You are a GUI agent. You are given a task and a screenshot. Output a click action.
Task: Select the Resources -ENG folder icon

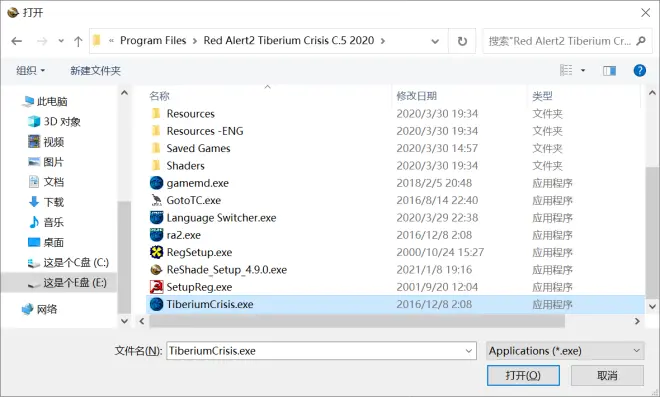click(156, 131)
